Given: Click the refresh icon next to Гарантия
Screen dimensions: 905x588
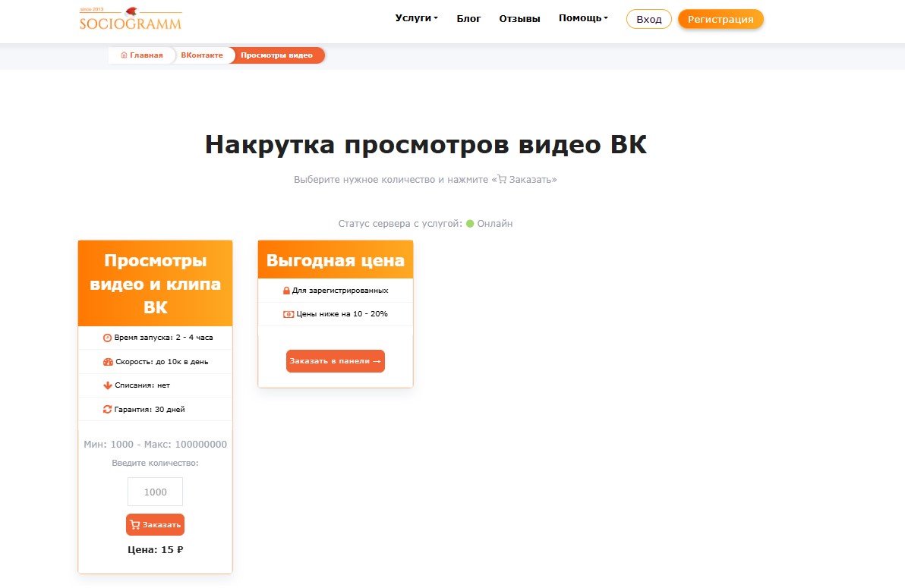Looking at the screenshot, I should (107, 409).
